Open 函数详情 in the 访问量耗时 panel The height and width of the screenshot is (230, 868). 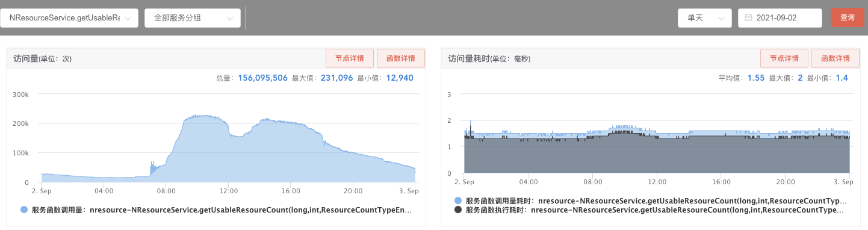tap(835, 58)
